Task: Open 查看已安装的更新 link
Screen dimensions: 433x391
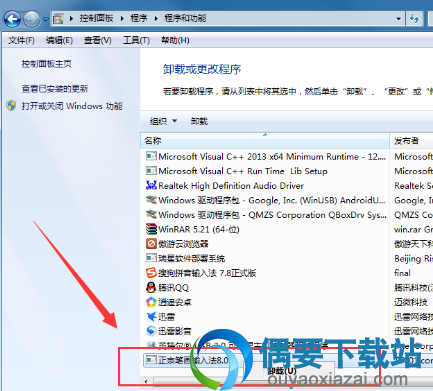Action: point(55,89)
